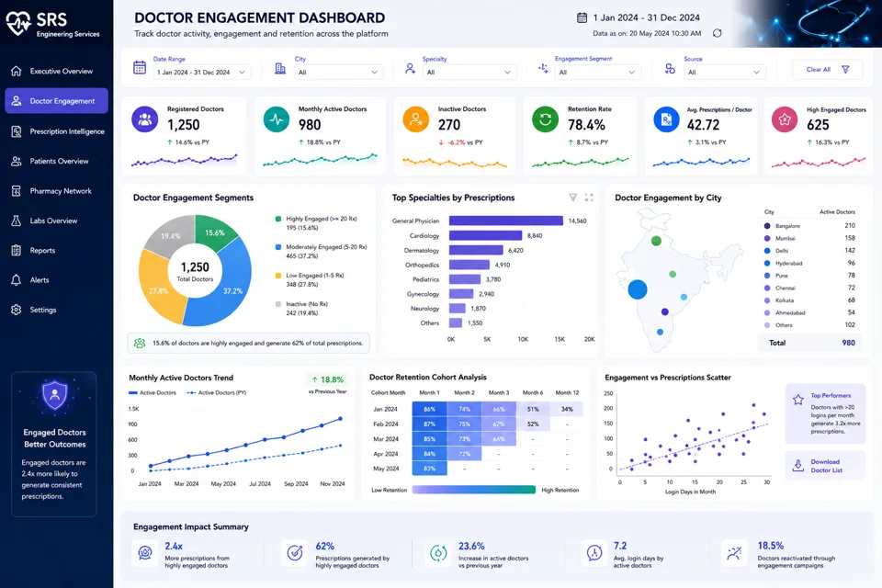Click the High Engaged Doctors star icon

(x=785, y=119)
